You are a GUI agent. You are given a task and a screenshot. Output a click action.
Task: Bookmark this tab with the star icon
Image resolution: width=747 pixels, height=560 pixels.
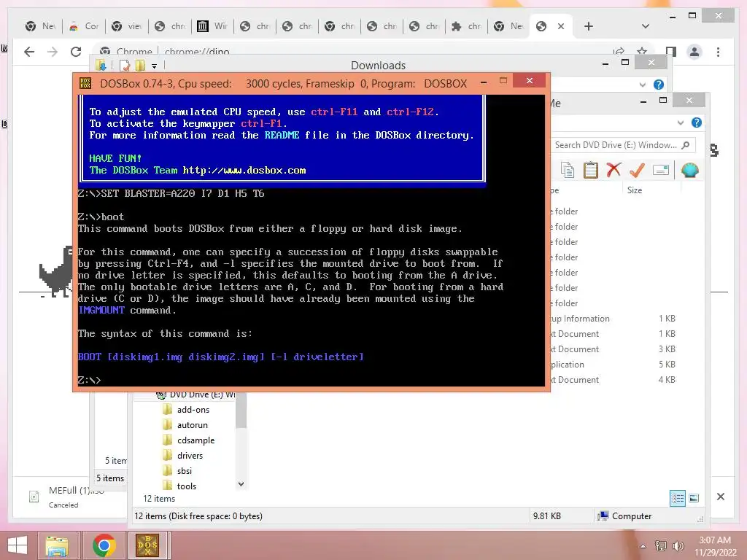point(642,51)
